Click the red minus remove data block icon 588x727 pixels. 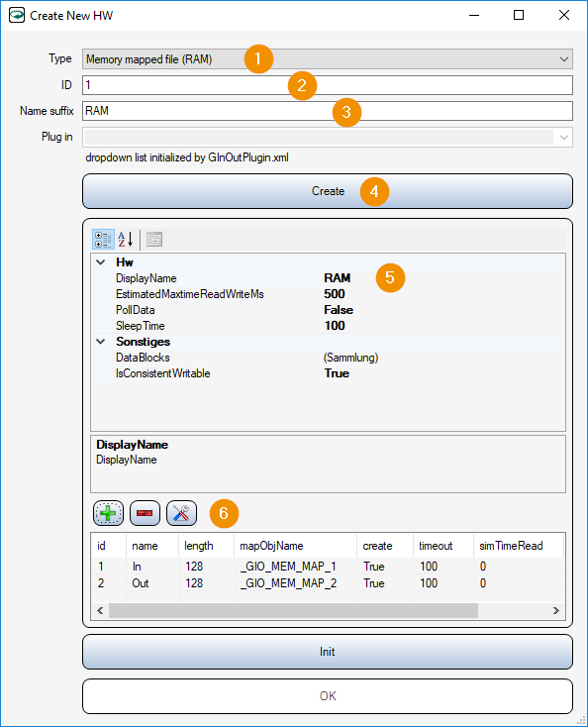point(145,513)
